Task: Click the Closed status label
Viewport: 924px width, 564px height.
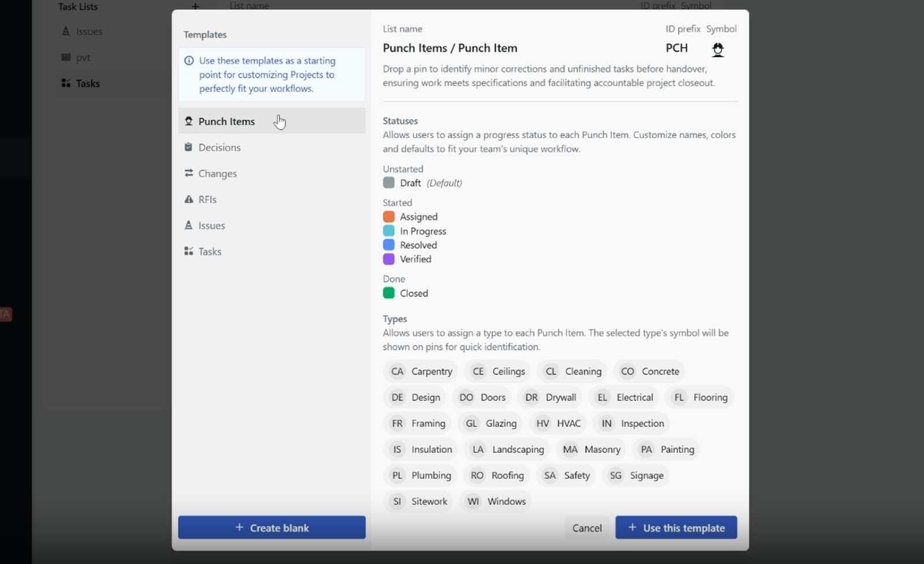Action: click(x=414, y=293)
